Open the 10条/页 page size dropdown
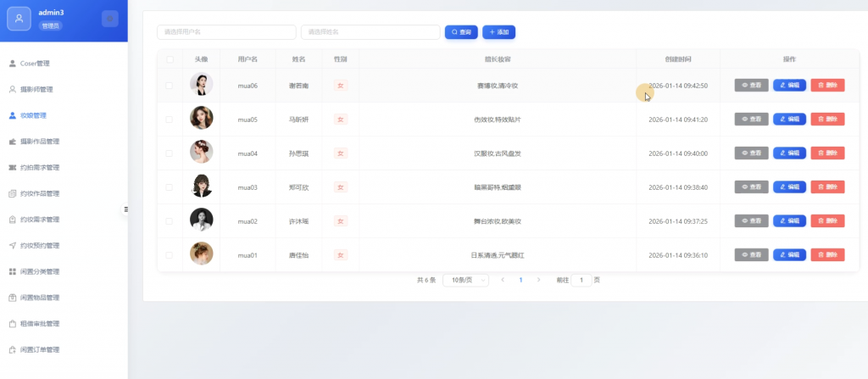This screenshot has height=379, width=868. click(x=465, y=280)
